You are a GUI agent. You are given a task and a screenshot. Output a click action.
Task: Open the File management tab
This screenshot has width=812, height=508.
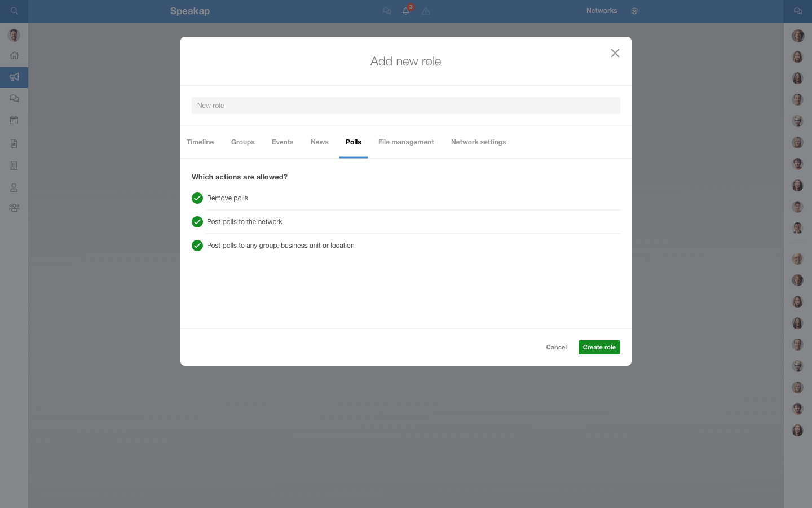406,142
